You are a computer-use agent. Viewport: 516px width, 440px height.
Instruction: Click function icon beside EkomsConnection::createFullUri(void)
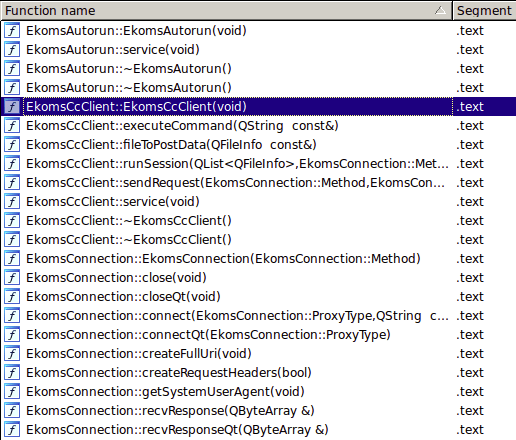coord(12,354)
